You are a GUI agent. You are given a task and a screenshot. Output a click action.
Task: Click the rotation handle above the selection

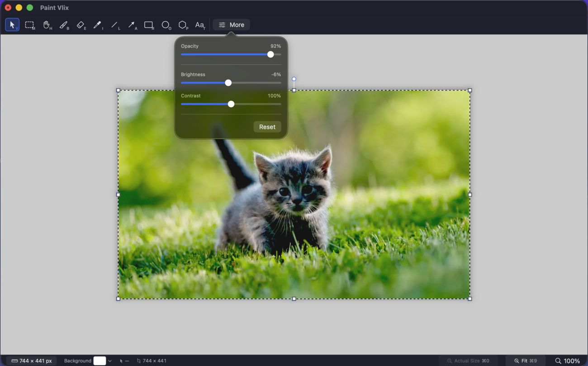coord(294,79)
